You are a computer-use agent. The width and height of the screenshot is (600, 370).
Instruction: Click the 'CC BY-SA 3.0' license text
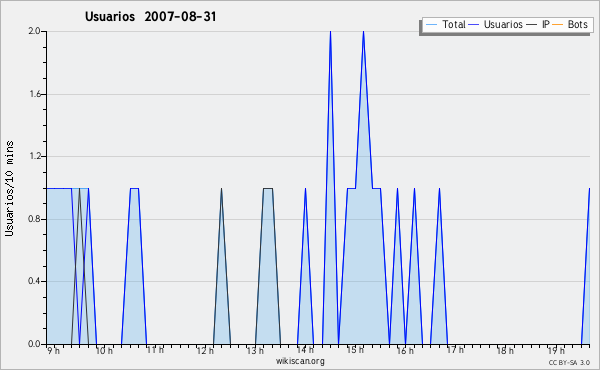pyautogui.click(x=569, y=362)
